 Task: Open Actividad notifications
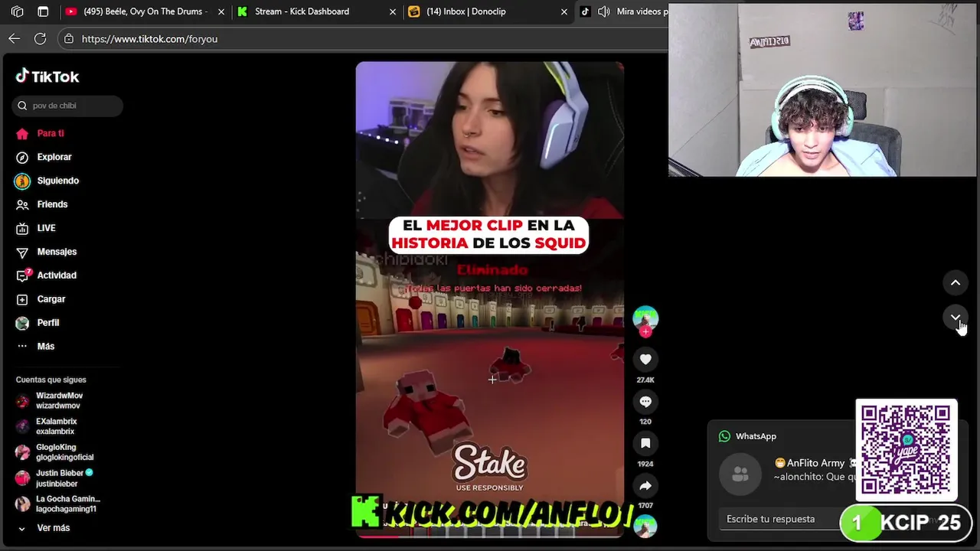click(x=57, y=275)
